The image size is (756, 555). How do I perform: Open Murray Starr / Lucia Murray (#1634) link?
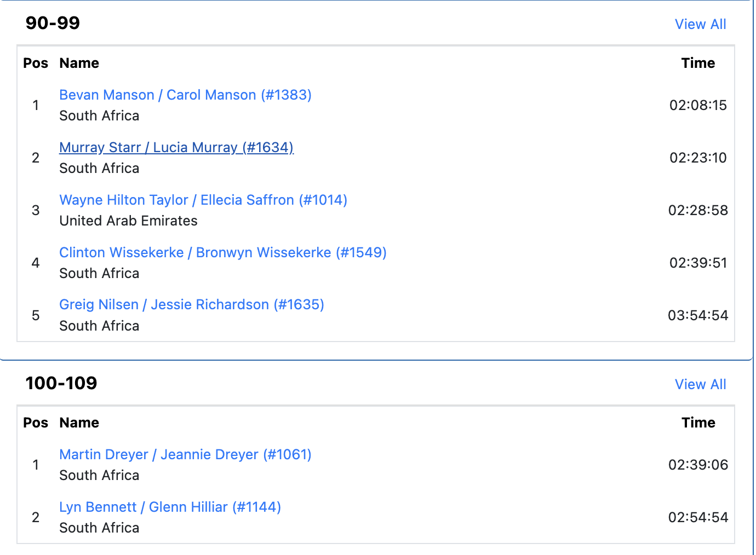176,147
